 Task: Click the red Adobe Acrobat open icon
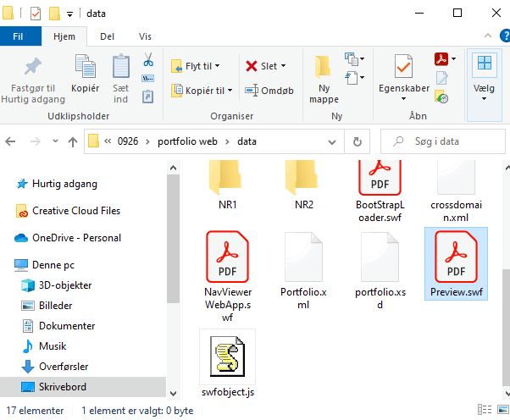point(441,59)
